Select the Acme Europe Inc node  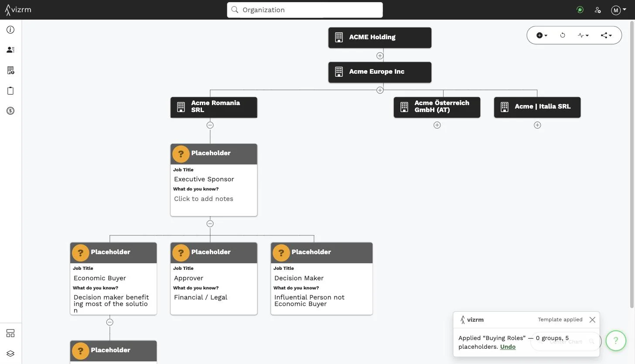[x=380, y=72]
